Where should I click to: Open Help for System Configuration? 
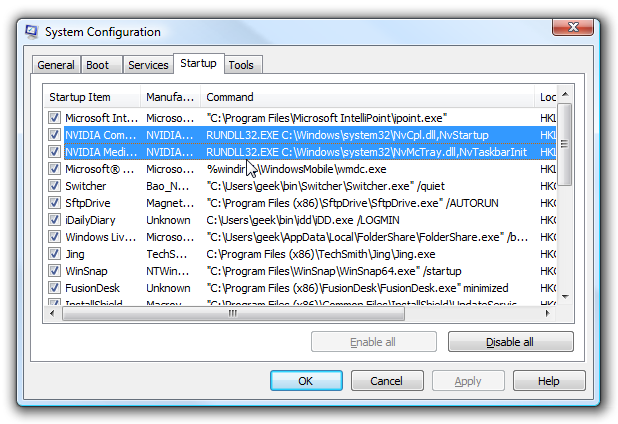click(x=548, y=381)
